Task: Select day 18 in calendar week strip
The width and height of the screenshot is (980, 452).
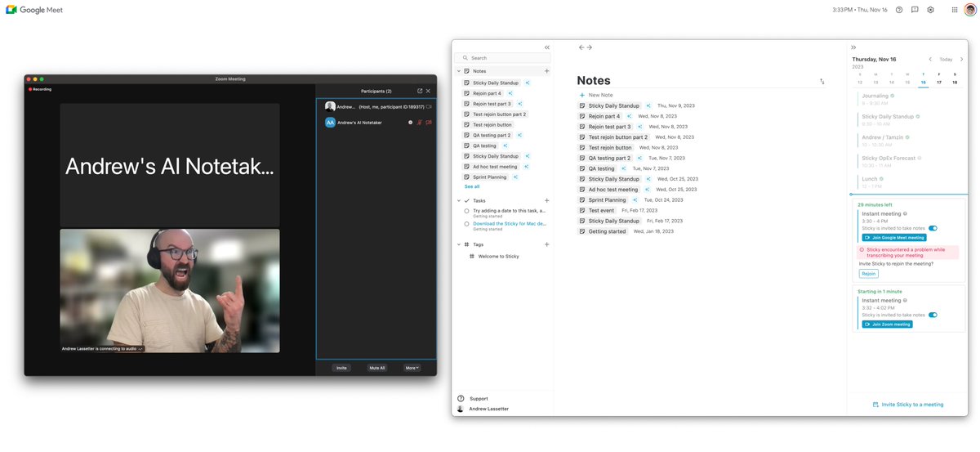Action: (x=955, y=82)
